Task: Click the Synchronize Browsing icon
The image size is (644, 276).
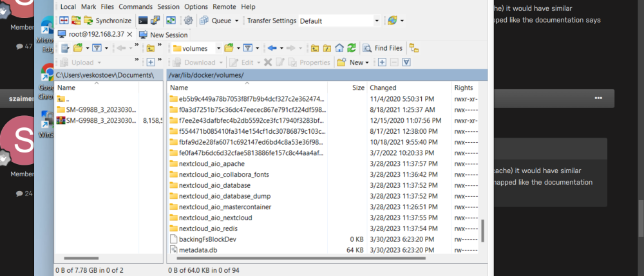Action: 171,21
